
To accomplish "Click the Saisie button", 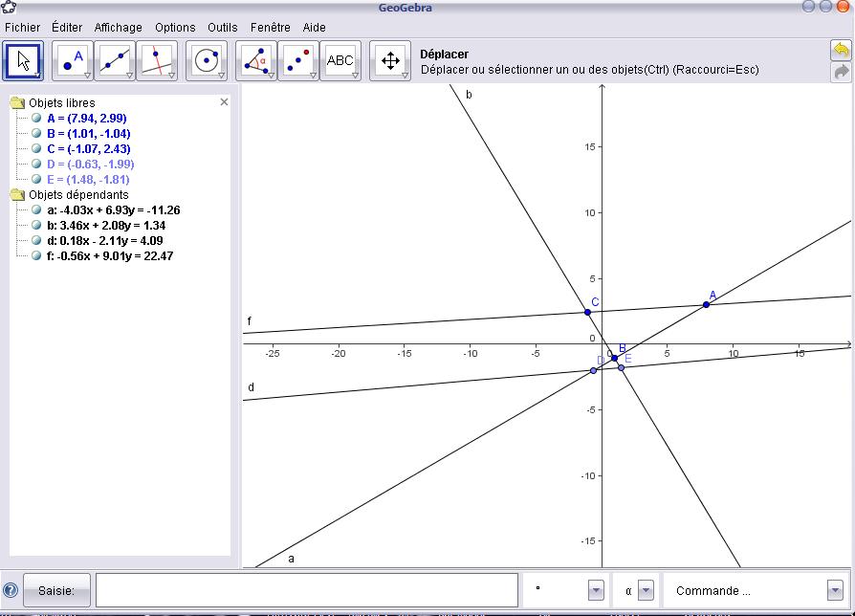I will click(x=56, y=591).
